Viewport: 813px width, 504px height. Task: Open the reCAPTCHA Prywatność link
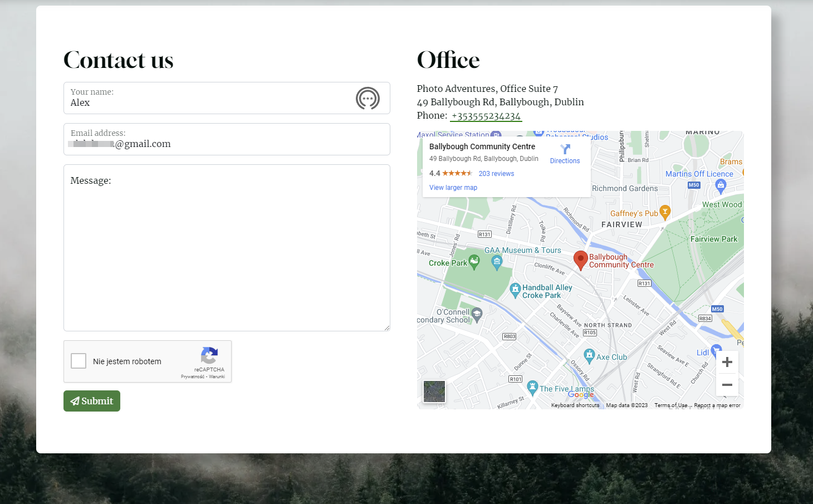click(192, 377)
